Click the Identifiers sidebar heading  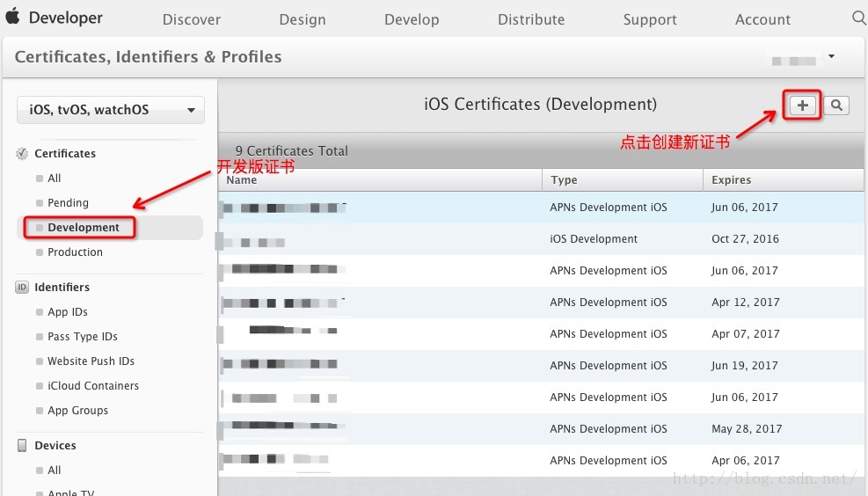[62, 287]
